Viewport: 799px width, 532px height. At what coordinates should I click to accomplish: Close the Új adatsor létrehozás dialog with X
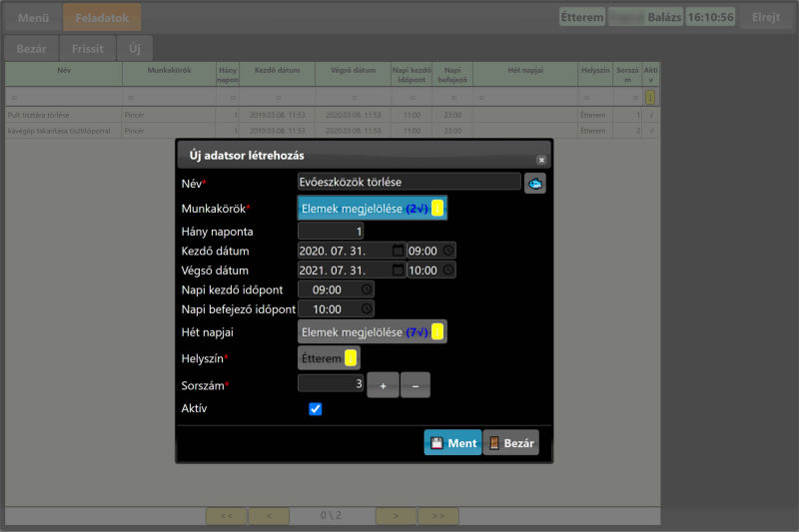click(541, 160)
